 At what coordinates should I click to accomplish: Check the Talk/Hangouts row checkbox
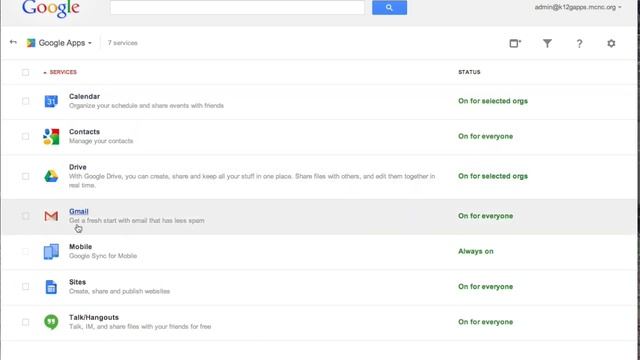point(25,322)
